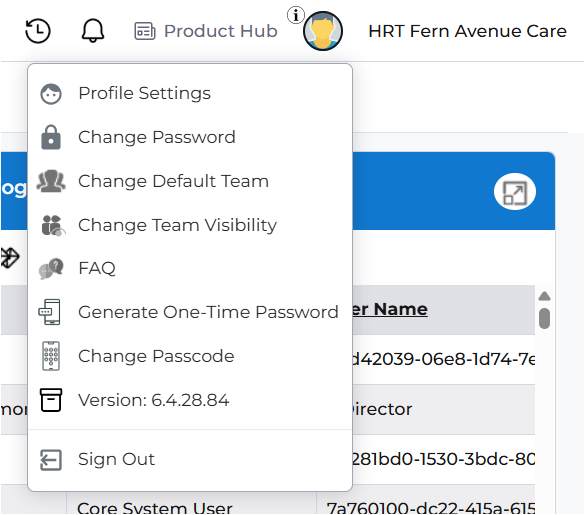
Task: Open the recent history clock icon
Action: click(x=37, y=31)
